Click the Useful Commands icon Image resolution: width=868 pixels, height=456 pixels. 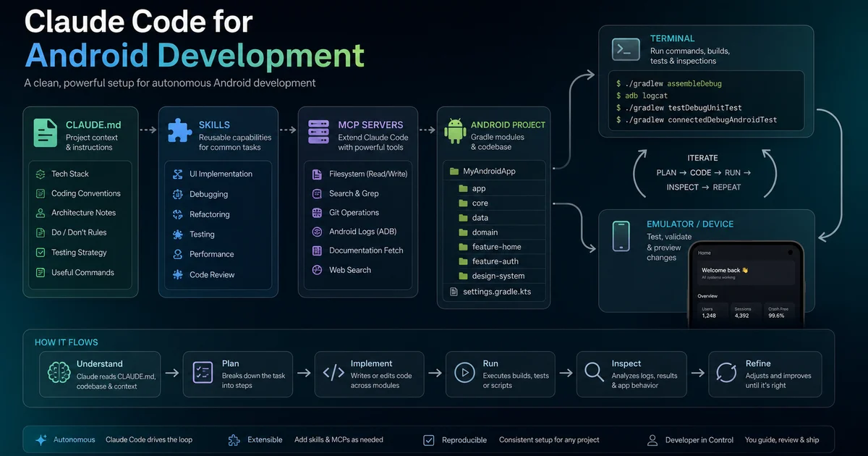tap(40, 272)
